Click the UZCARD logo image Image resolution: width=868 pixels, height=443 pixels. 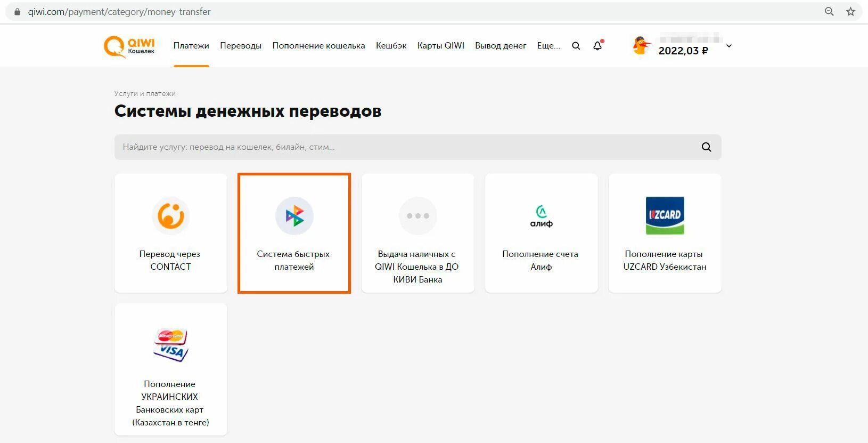click(x=665, y=216)
